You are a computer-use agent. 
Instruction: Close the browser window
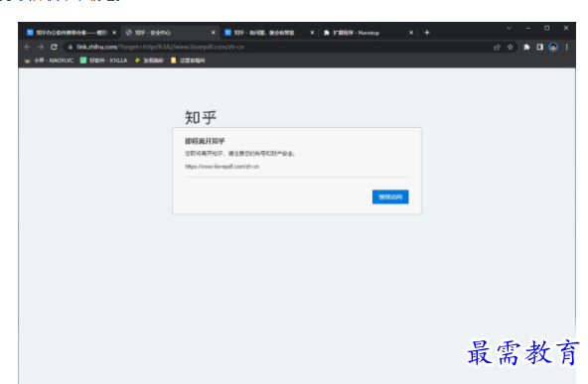[566, 28]
